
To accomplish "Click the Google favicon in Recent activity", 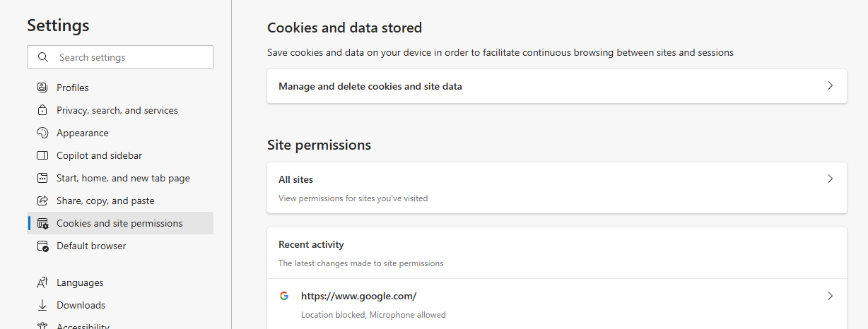I will coord(284,296).
